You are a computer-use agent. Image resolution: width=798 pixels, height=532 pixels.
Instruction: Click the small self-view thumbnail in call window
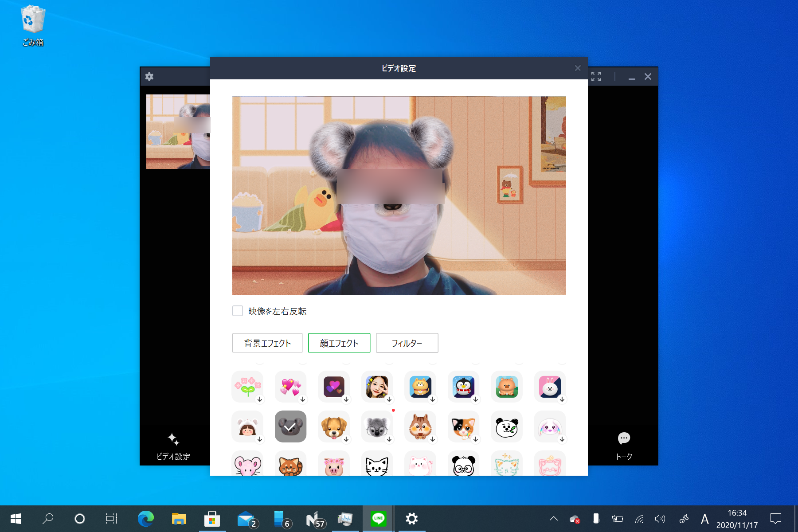[x=178, y=132]
